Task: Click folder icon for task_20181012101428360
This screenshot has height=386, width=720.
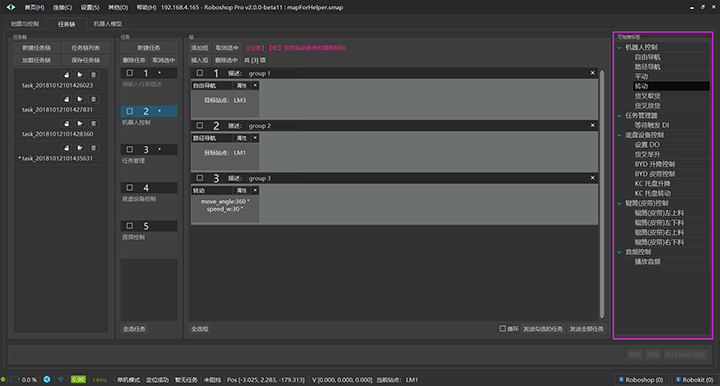Action: (x=80, y=123)
